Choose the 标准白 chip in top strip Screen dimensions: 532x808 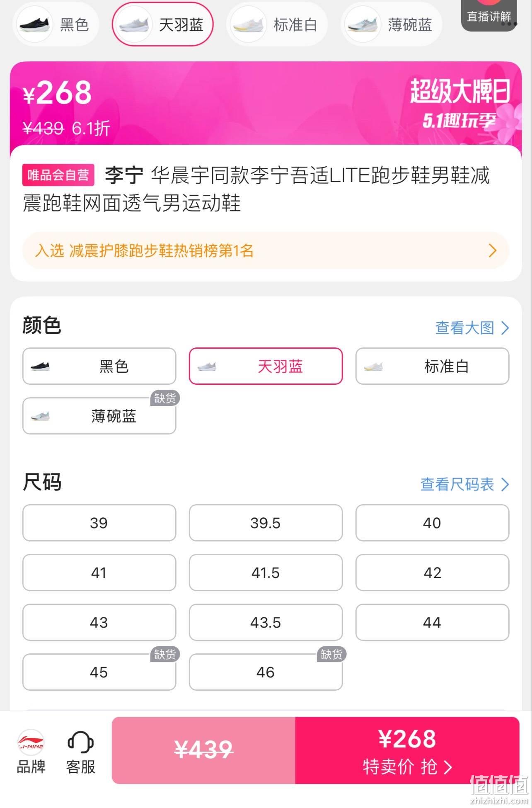277,25
